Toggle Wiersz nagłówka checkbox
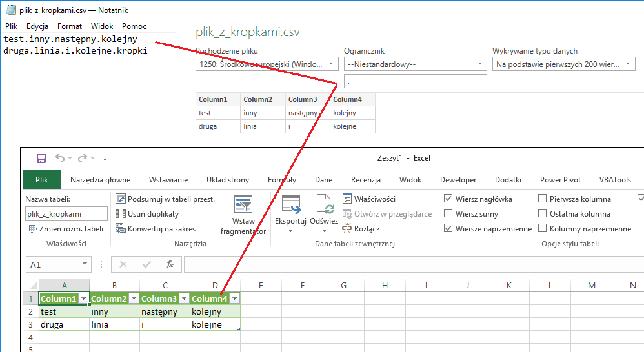Viewport: 644px width, 352px height. point(448,199)
